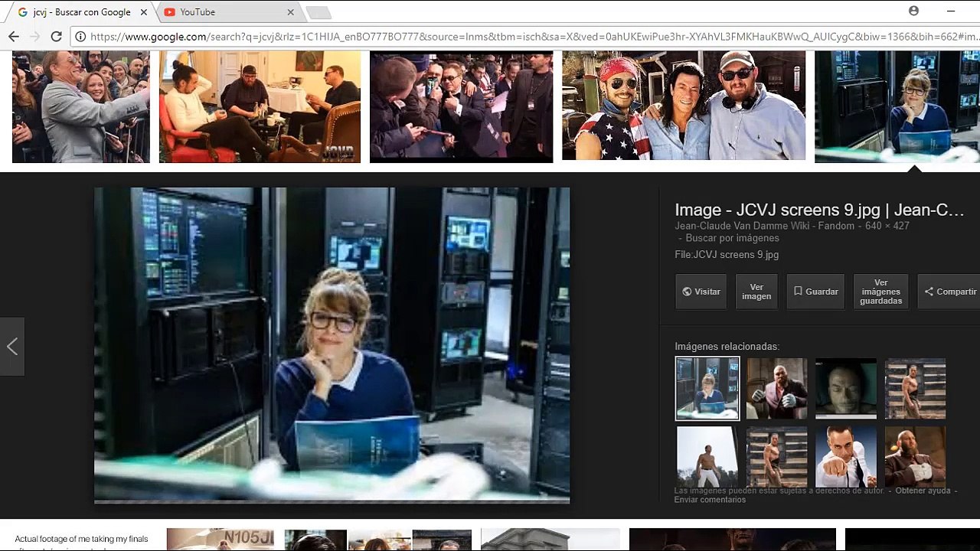
Task: Open thumbnail of night crowd with photographers
Action: 461,106
